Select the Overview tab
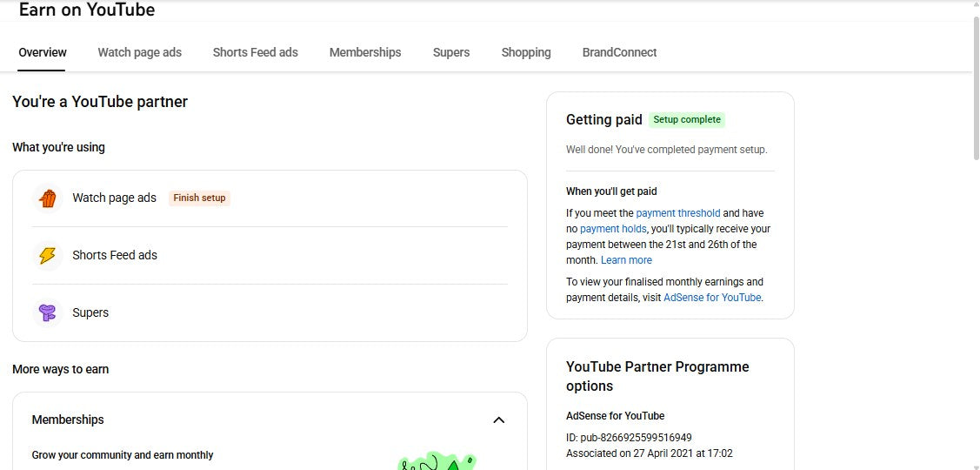Screen dimensions: 980x470 (x=43, y=52)
